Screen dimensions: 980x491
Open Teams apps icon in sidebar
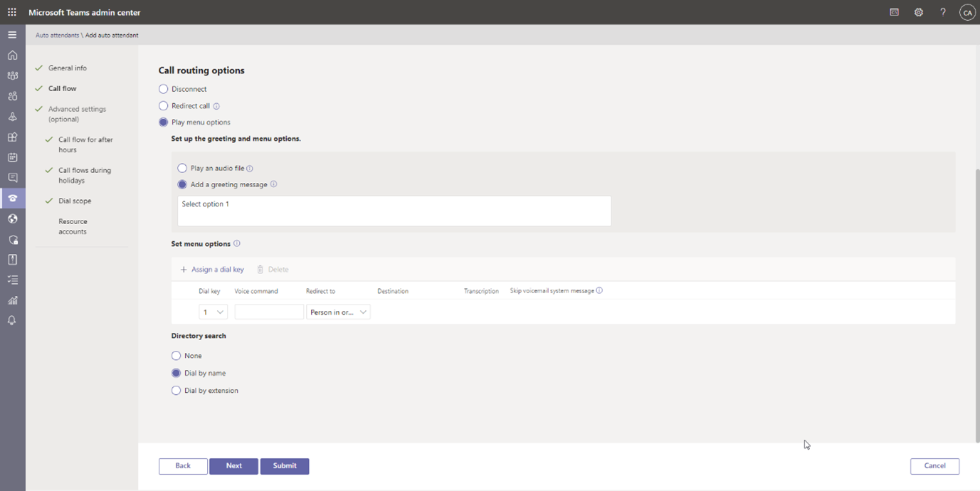tap(12, 137)
